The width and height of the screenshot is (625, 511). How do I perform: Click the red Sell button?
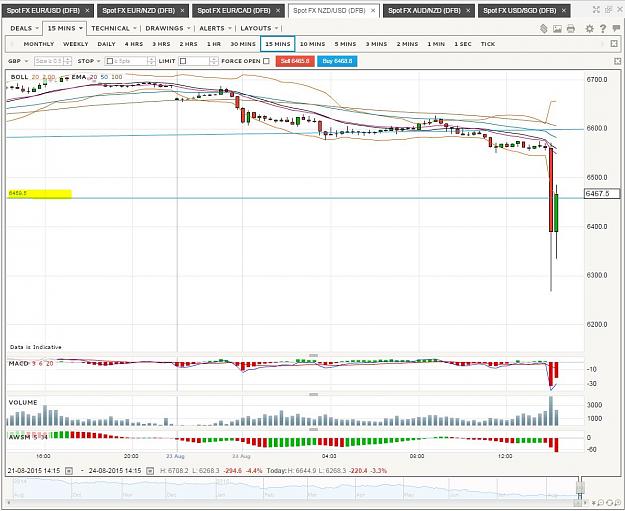click(x=295, y=61)
